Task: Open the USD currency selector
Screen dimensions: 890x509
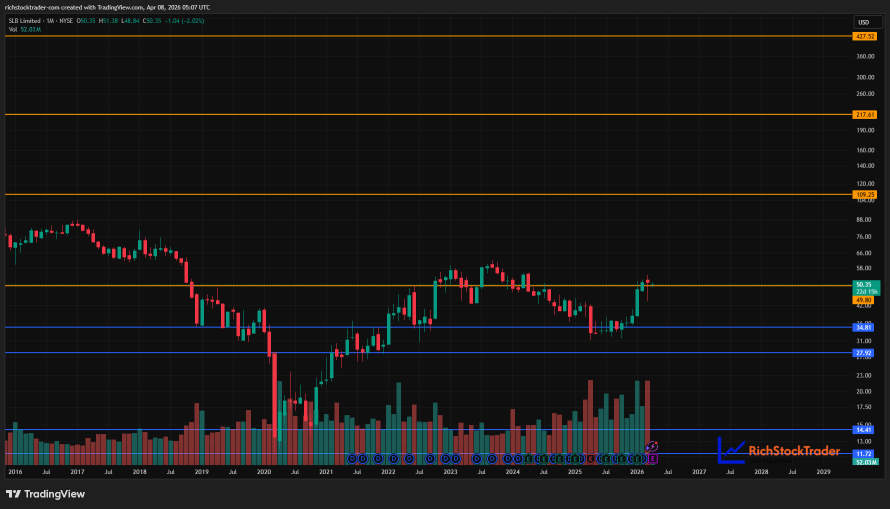Action: click(868, 22)
